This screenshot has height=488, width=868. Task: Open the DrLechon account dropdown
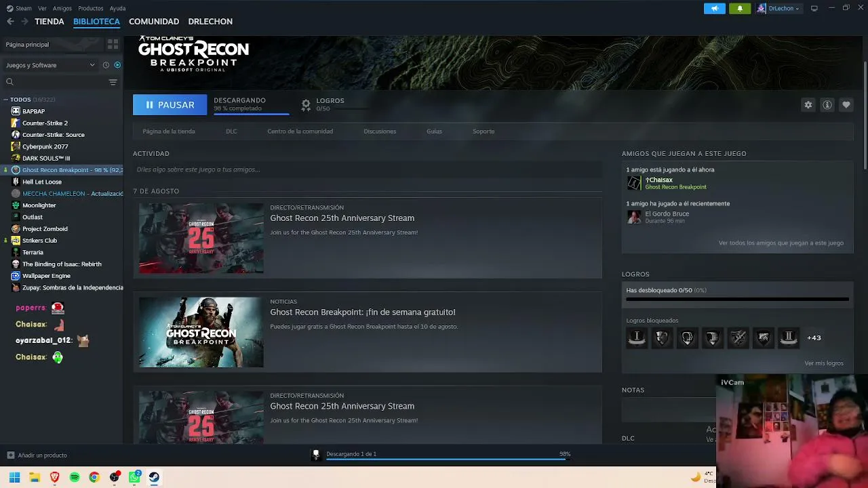point(778,8)
